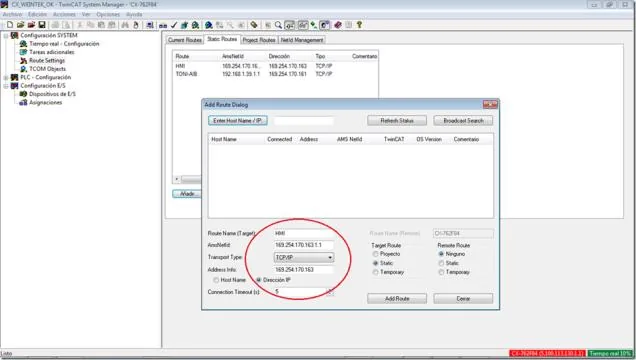Image resolution: width=636 pixels, height=360 pixels.
Task: Click the New file toolbar icon
Action: click(10, 25)
